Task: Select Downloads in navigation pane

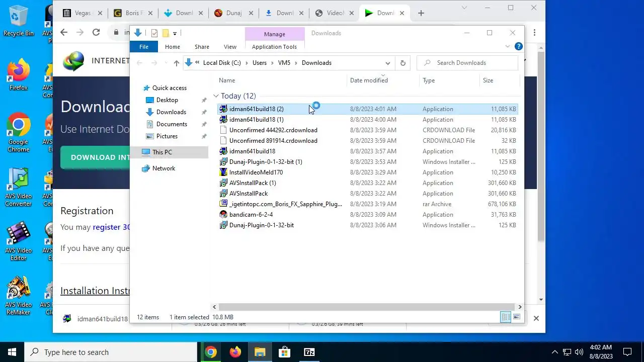Action: 171,112
